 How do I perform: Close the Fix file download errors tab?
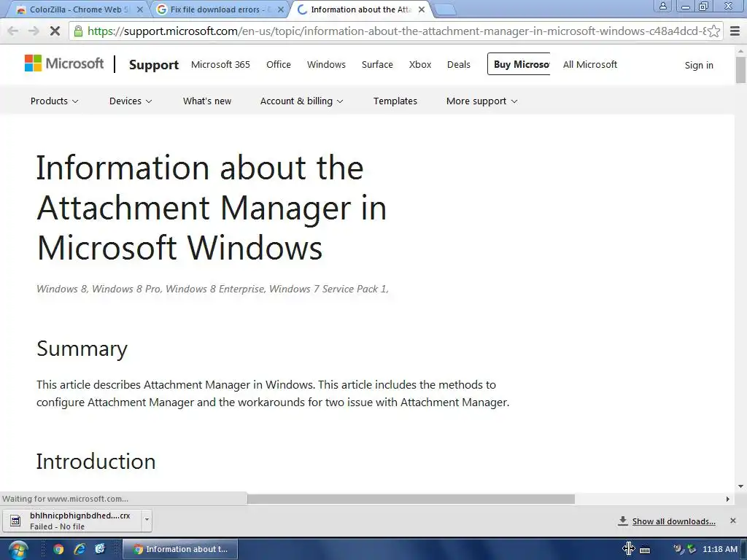(x=281, y=9)
